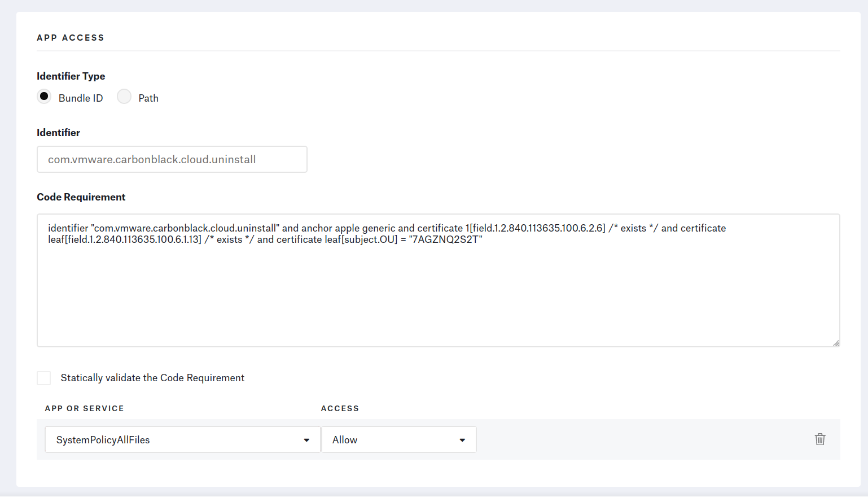This screenshot has height=497, width=868.
Task: Change the access level from Allow
Action: (x=398, y=439)
